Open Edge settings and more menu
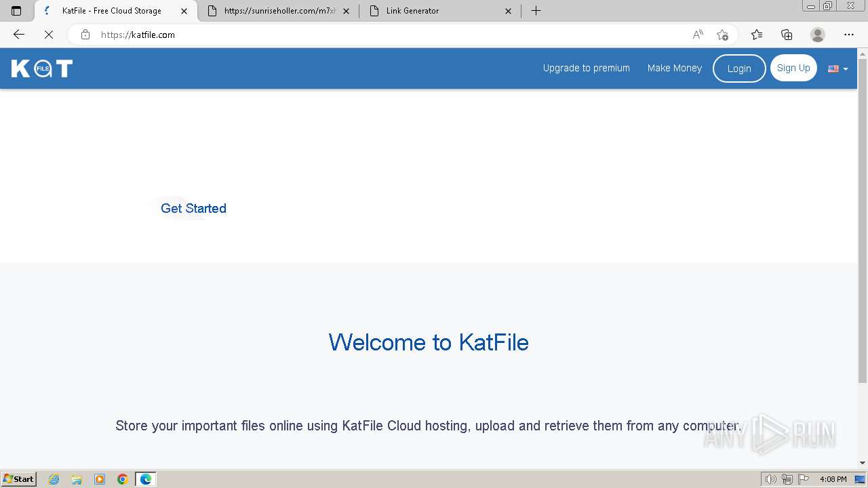 point(849,35)
